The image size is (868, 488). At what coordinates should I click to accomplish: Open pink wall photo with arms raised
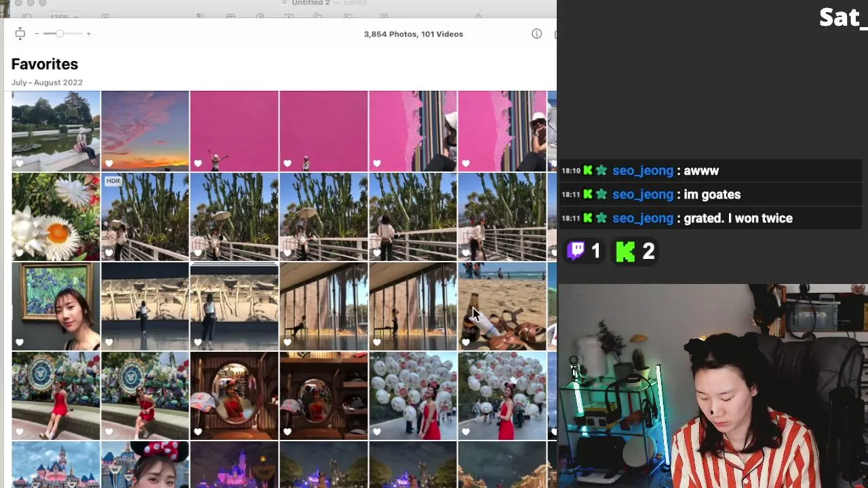coord(234,131)
